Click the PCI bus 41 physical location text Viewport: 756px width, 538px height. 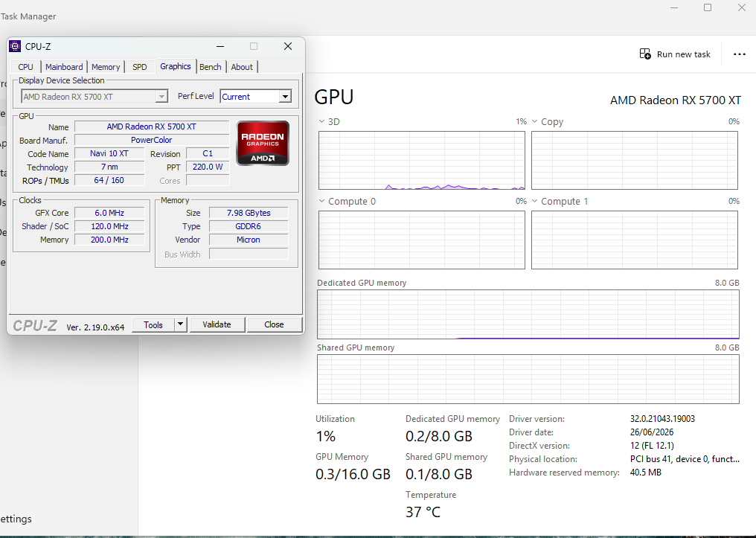click(685, 459)
